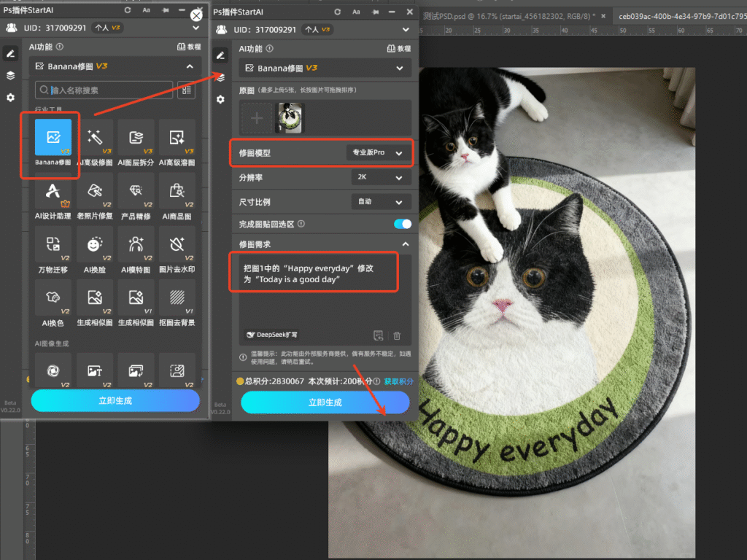Click the 获取积分 link

click(x=399, y=381)
